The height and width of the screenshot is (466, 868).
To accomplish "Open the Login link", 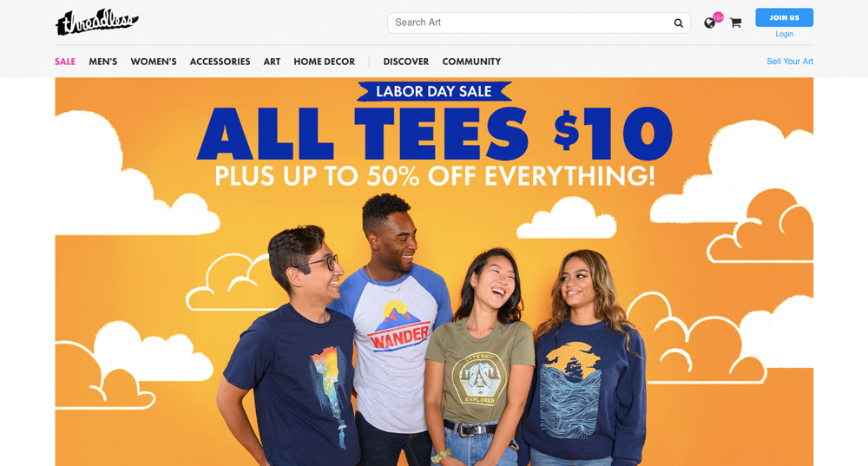I will pos(784,34).
